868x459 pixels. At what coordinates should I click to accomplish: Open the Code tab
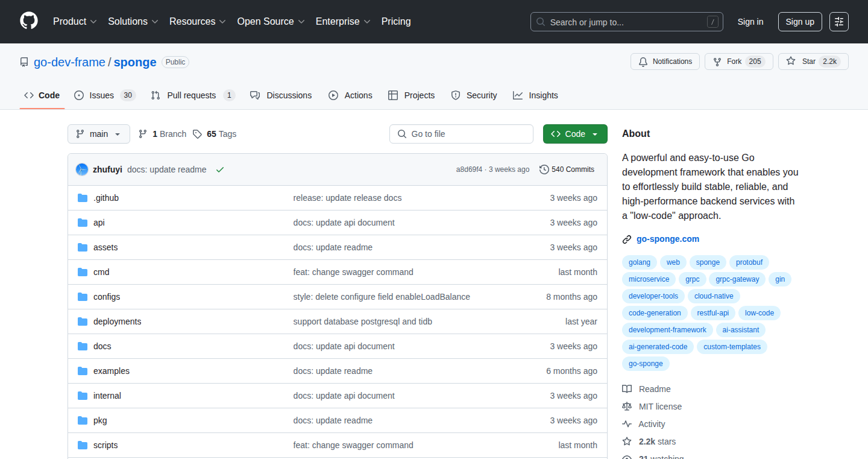[x=42, y=95]
